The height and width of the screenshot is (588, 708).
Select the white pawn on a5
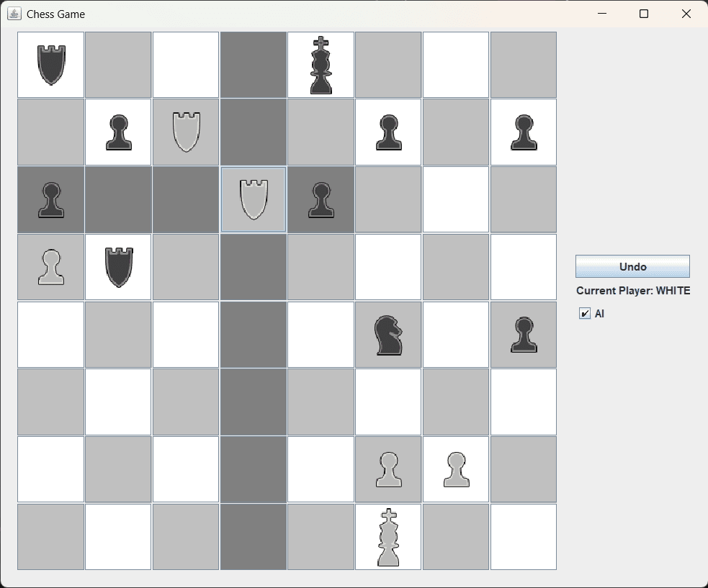click(51, 267)
